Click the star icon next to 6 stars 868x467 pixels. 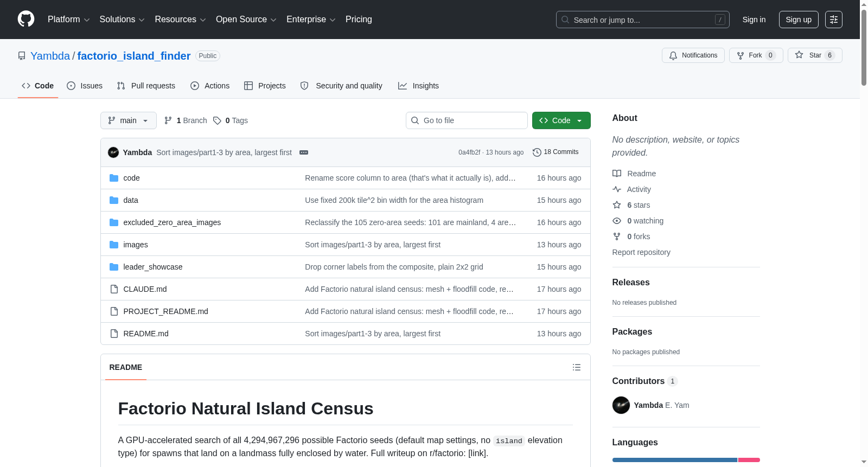pyautogui.click(x=617, y=205)
